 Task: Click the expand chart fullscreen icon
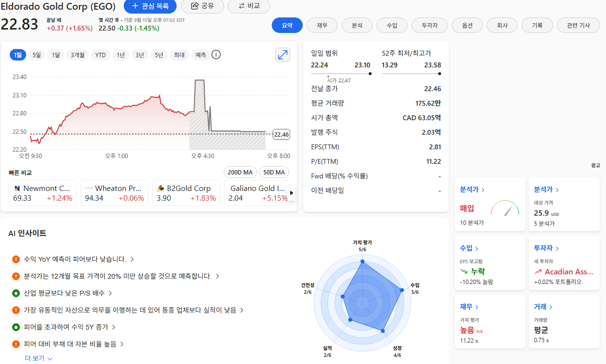(x=283, y=55)
